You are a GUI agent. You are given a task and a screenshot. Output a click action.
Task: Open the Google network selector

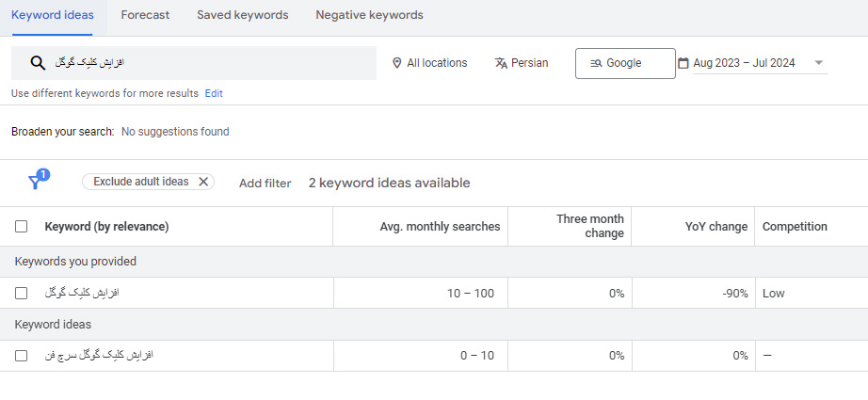[x=625, y=63]
